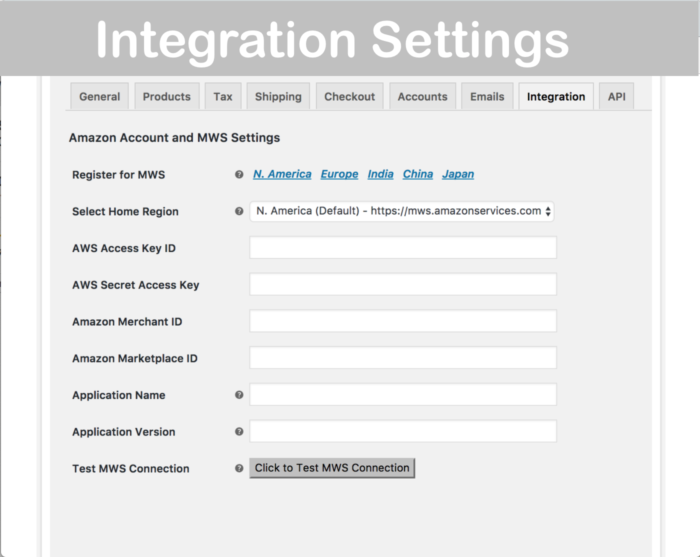700x557 pixels.
Task: Click help icon beside Application Name
Action: pyautogui.click(x=239, y=395)
